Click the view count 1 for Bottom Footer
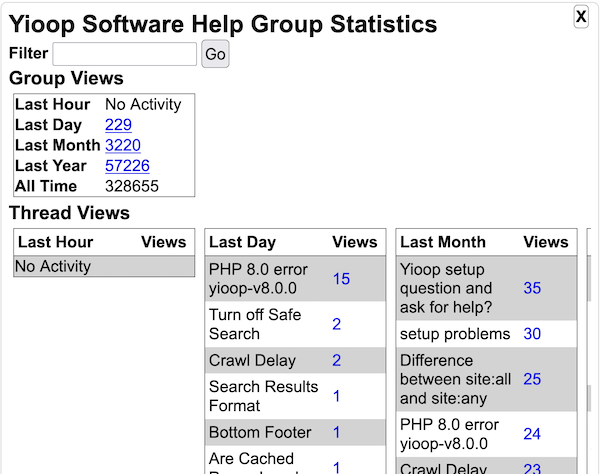The width and height of the screenshot is (600, 474). pos(337,432)
